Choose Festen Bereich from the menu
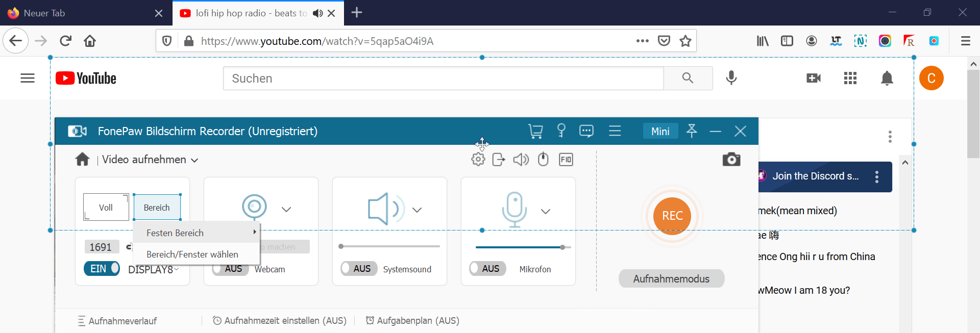This screenshot has width=980, height=333. [197, 233]
